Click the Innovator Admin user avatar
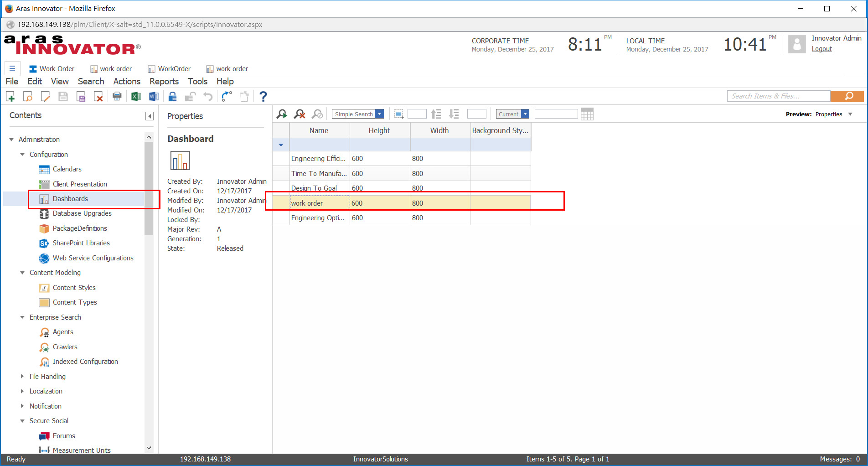The image size is (868, 466). pyautogui.click(x=797, y=44)
